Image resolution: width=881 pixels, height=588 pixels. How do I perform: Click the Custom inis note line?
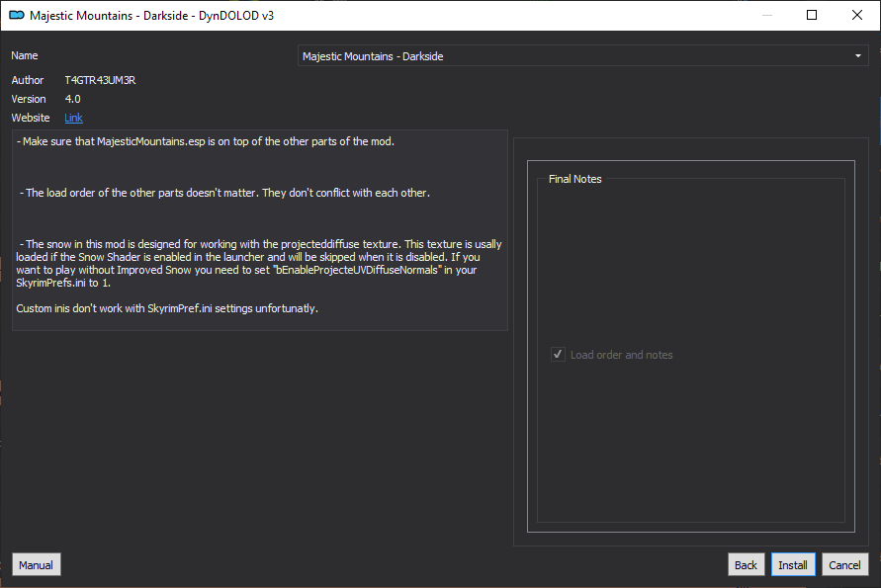(167, 308)
